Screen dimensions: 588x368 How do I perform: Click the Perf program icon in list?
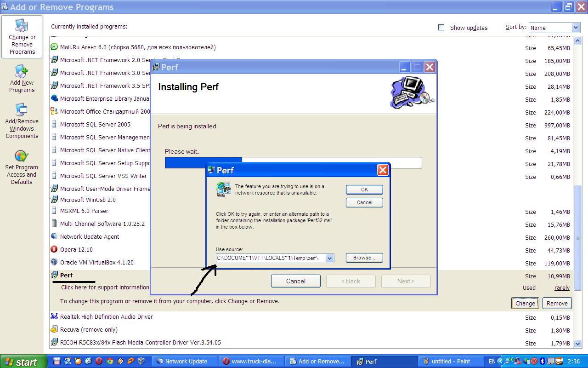[54, 275]
